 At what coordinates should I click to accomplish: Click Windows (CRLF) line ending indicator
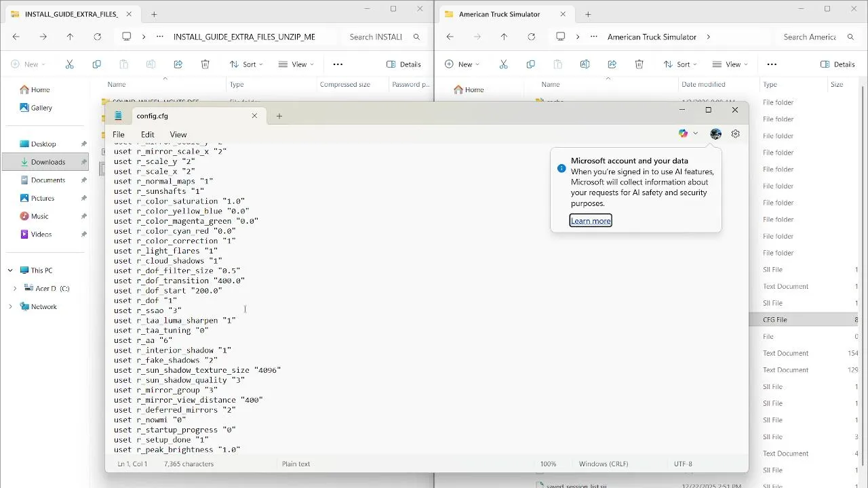tap(604, 464)
